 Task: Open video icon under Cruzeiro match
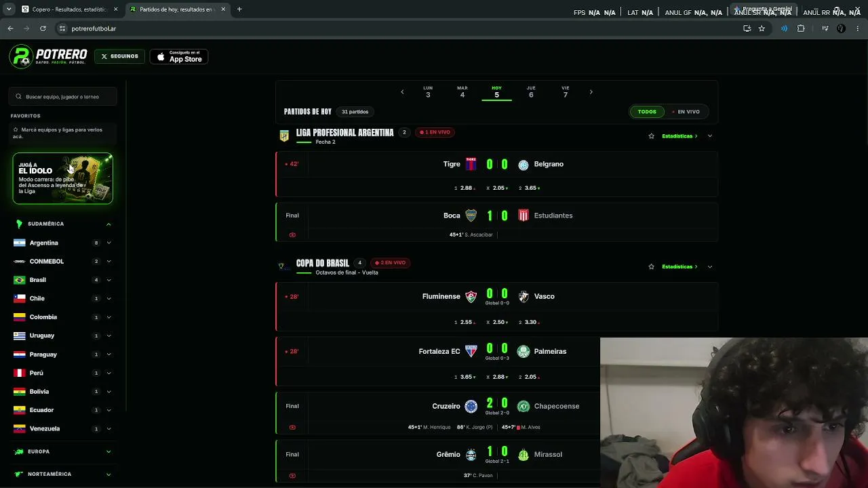[292, 427]
